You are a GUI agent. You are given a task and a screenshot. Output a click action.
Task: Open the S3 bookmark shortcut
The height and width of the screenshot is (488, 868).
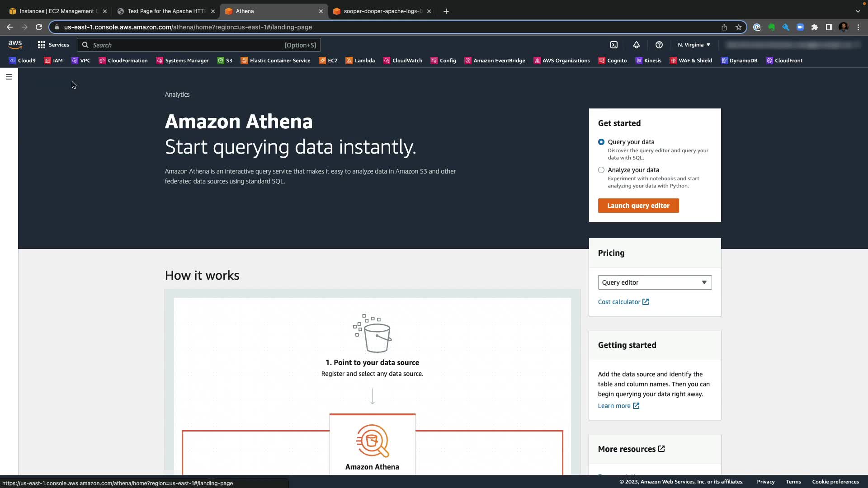tap(225, 61)
